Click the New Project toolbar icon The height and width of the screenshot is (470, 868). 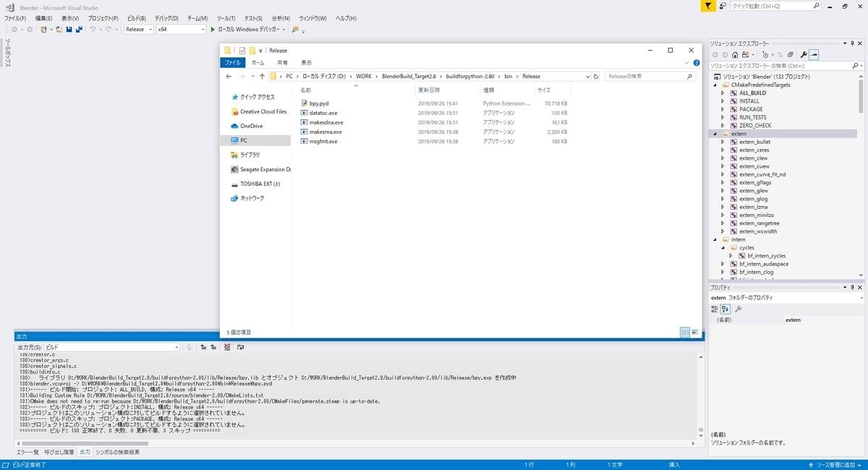(44, 30)
